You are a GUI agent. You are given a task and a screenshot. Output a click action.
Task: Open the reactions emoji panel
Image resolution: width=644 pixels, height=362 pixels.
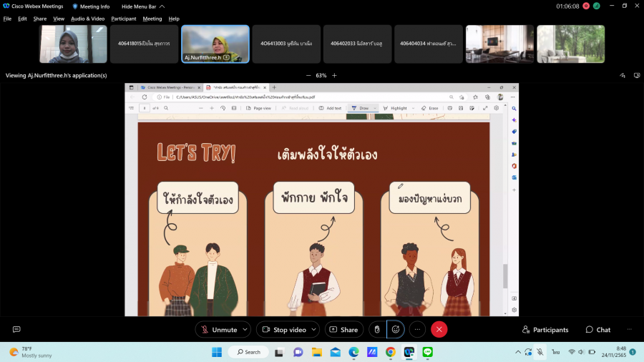point(396,329)
